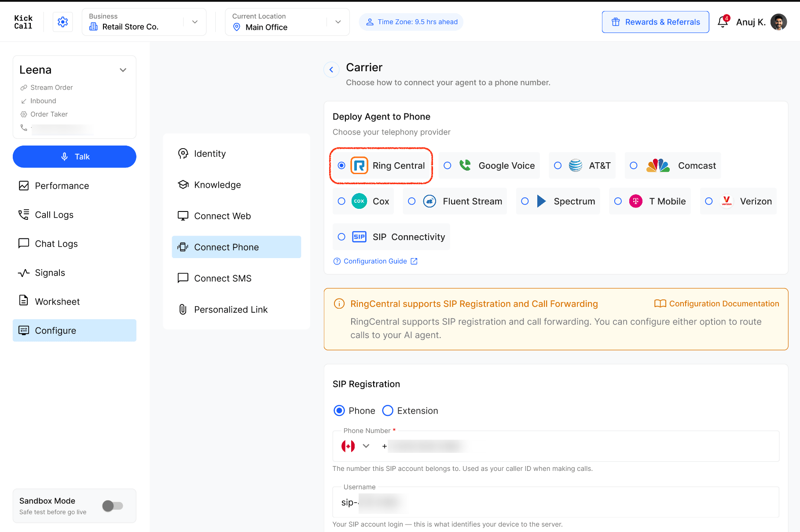Click the Spectrum triangle logo
This screenshot has height=532, width=800.
point(541,201)
